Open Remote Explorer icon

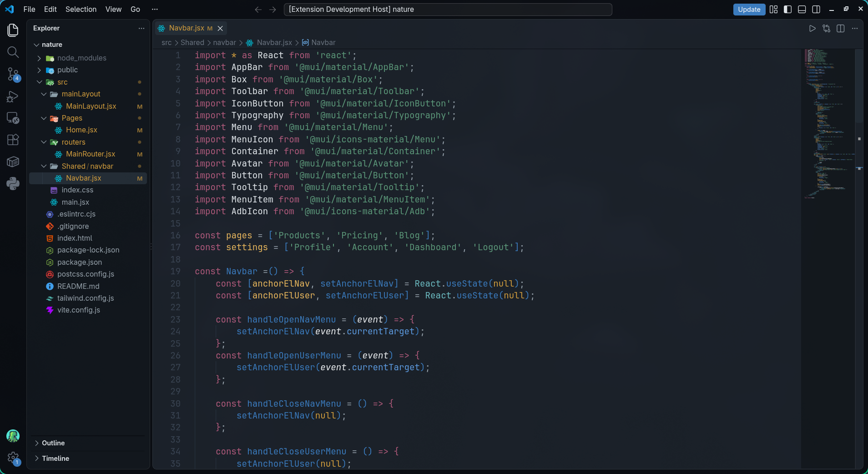tap(13, 118)
